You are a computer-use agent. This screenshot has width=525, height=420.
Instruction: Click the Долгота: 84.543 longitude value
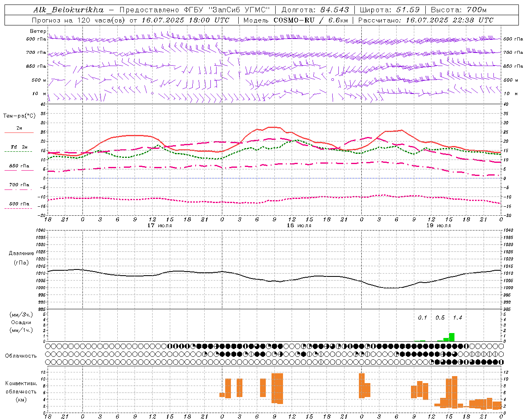(315, 10)
